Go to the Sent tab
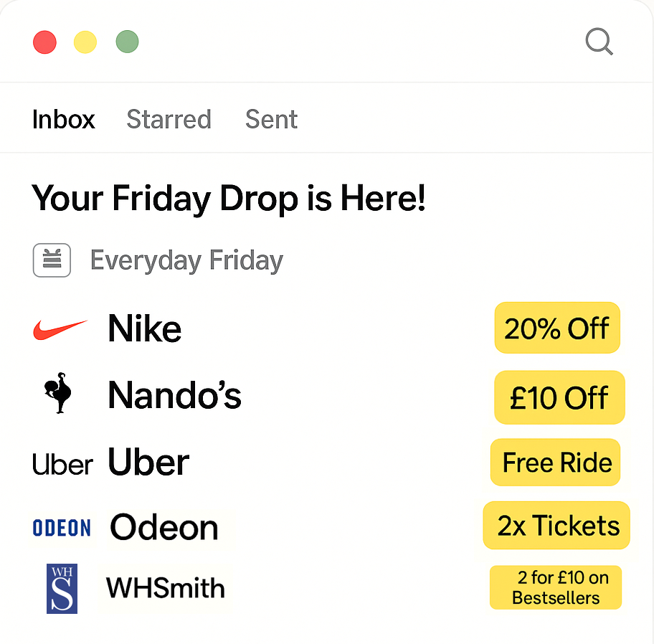The width and height of the screenshot is (654, 644). [x=271, y=119]
